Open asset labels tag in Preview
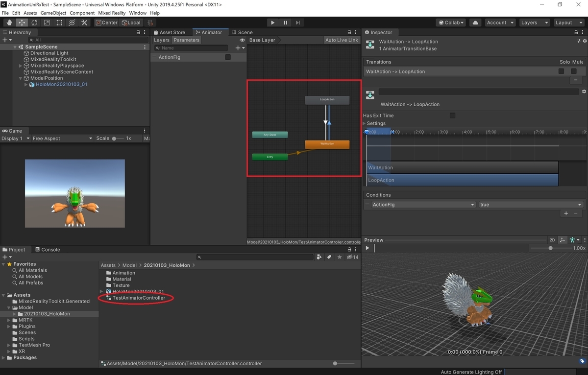Viewport: 588px width, 375px height. click(582, 361)
